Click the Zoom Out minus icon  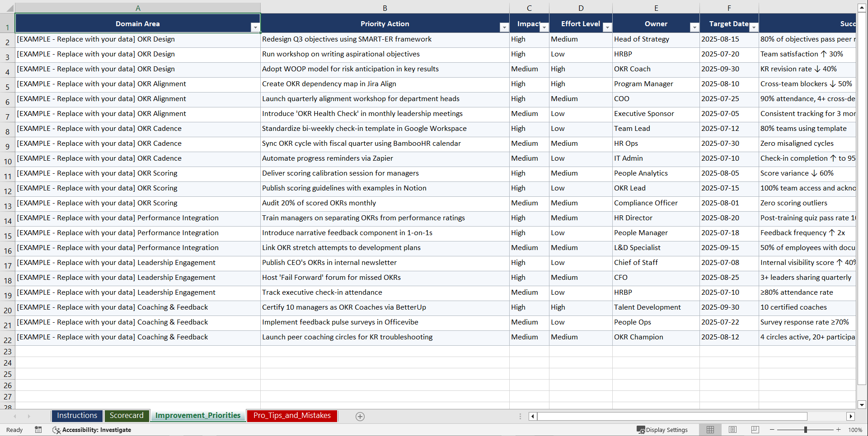(772, 430)
